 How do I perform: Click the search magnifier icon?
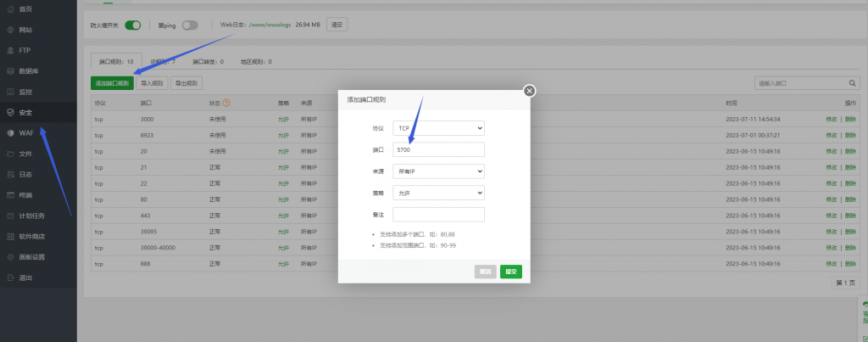coord(852,83)
